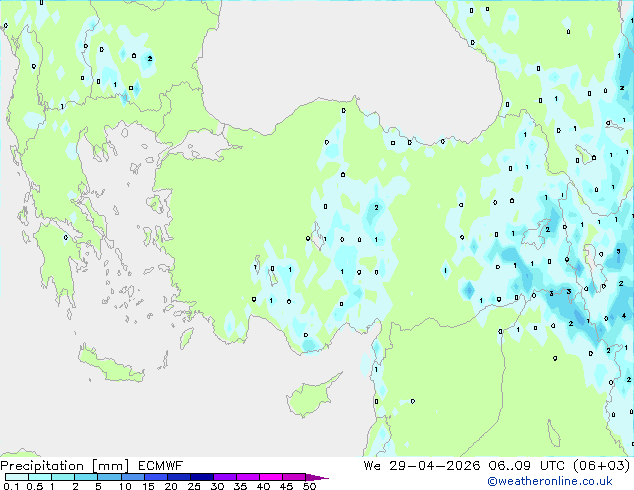
Task: Select the 2–5 mm legend color box
Action: pyautogui.click(x=86, y=477)
